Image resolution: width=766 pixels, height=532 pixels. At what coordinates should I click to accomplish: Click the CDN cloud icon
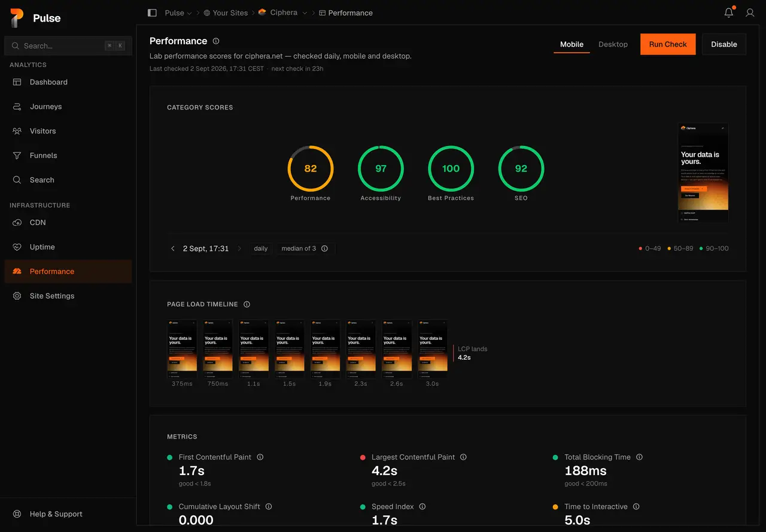coord(17,223)
